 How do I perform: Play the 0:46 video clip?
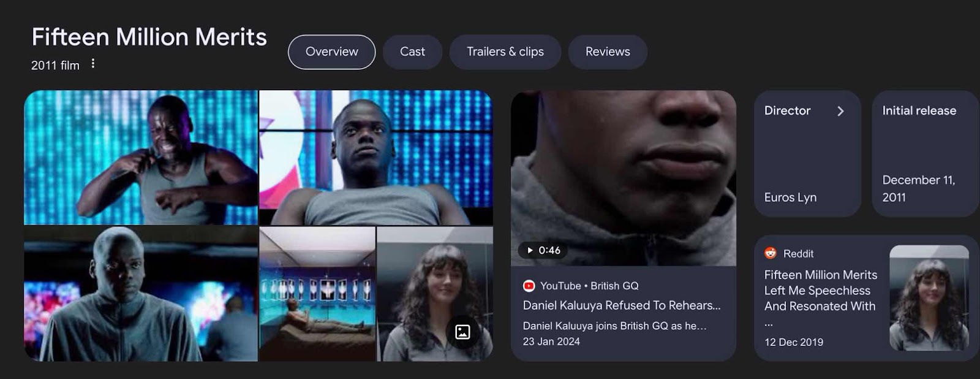click(543, 250)
